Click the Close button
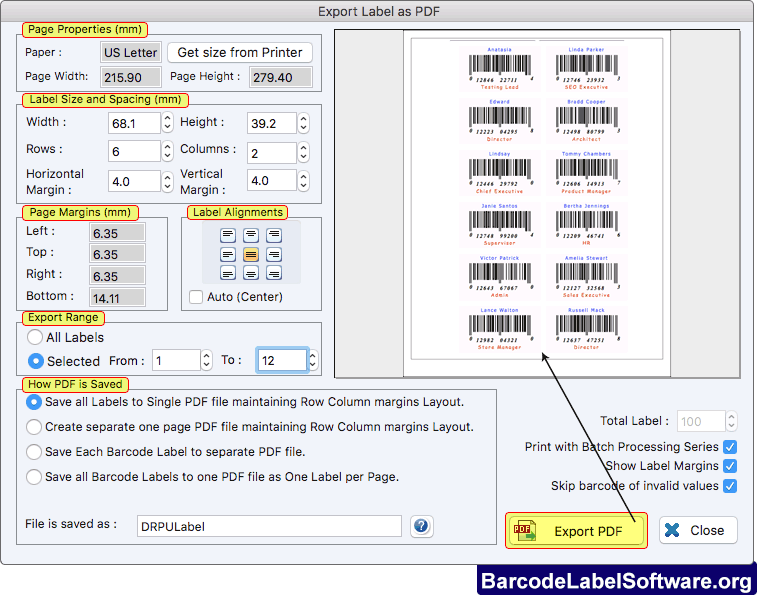Screen dimensions: 757x595 click(x=698, y=530)
